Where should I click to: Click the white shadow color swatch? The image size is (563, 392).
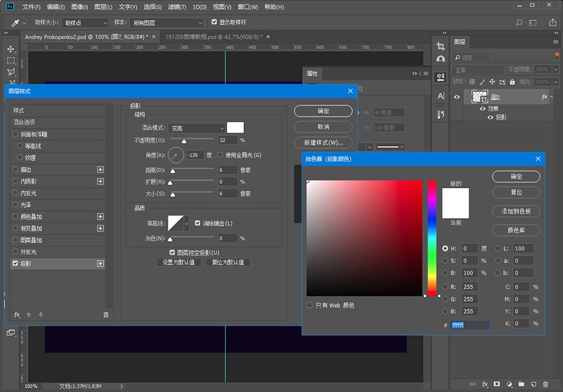[x=235, y=128]
